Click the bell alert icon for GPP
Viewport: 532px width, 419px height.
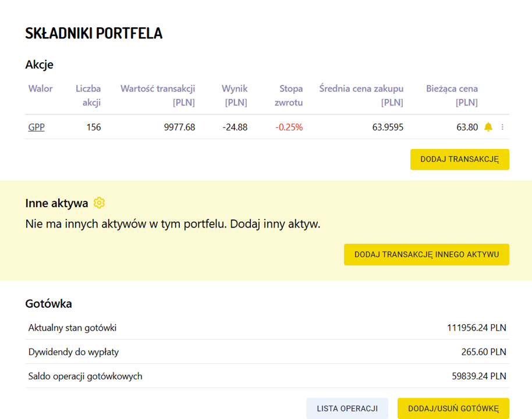[488, 127]
